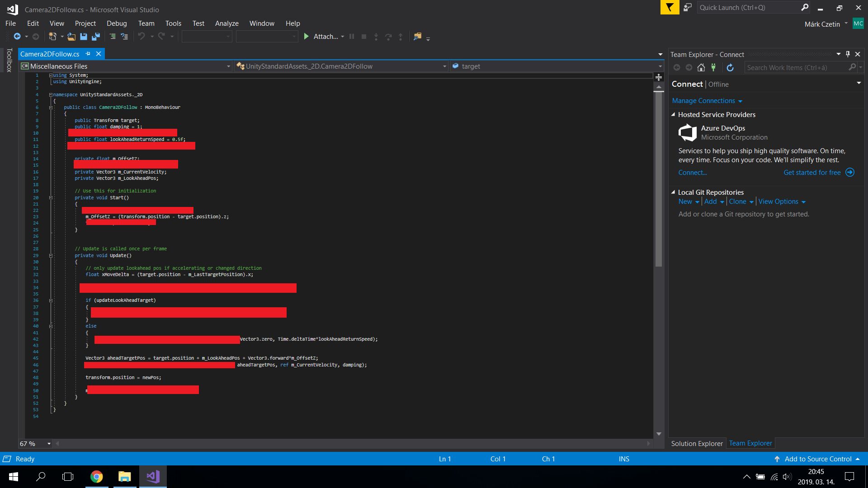Image resolution: width=868 pixels, height=488 pixels.
Task: Switch to the Solution Explorer tab
Action: [x=696, y=443]
